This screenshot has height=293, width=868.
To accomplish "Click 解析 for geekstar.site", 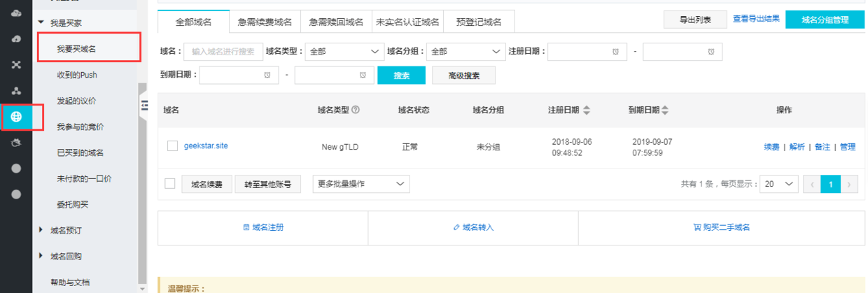I will point(797,147).
